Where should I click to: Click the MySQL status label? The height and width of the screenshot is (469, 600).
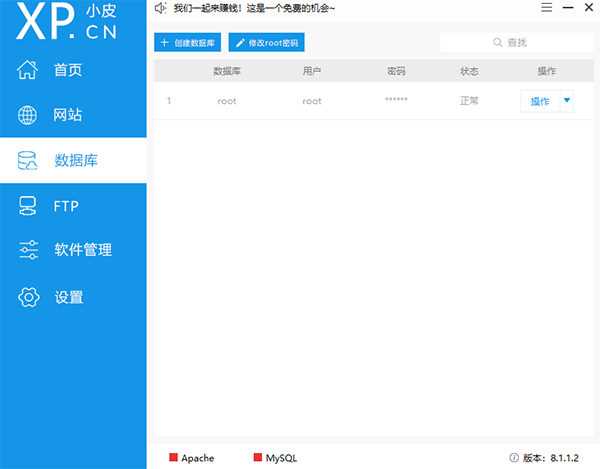281,458
